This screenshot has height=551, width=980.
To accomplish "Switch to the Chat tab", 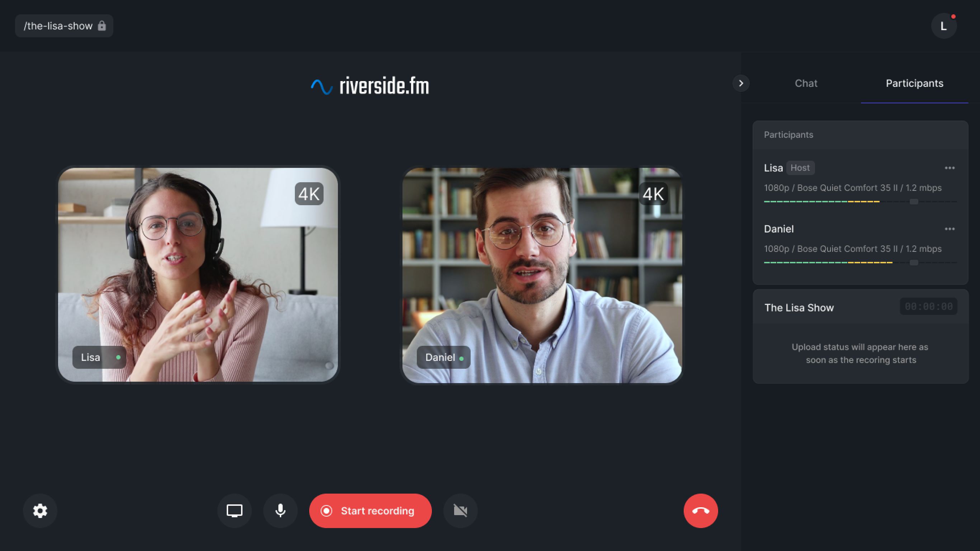I will tap(806, 83).
